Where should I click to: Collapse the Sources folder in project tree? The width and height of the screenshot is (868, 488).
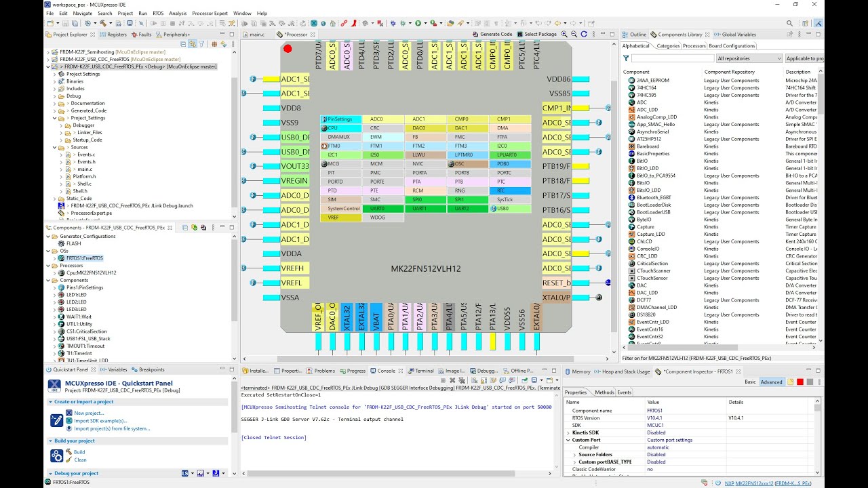click(x=55, y=147)
